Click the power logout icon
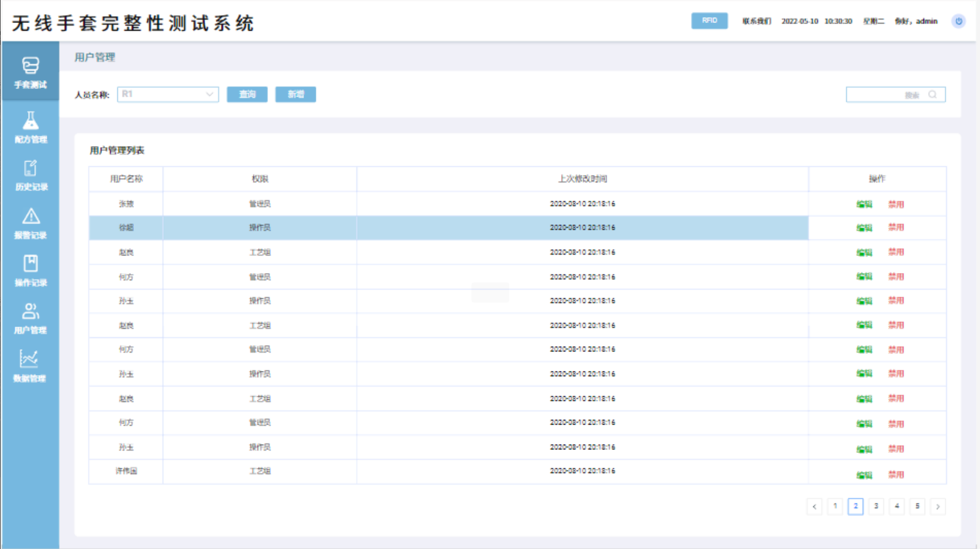This screenshot has width=980, height=549. click(x=959, y=21)
